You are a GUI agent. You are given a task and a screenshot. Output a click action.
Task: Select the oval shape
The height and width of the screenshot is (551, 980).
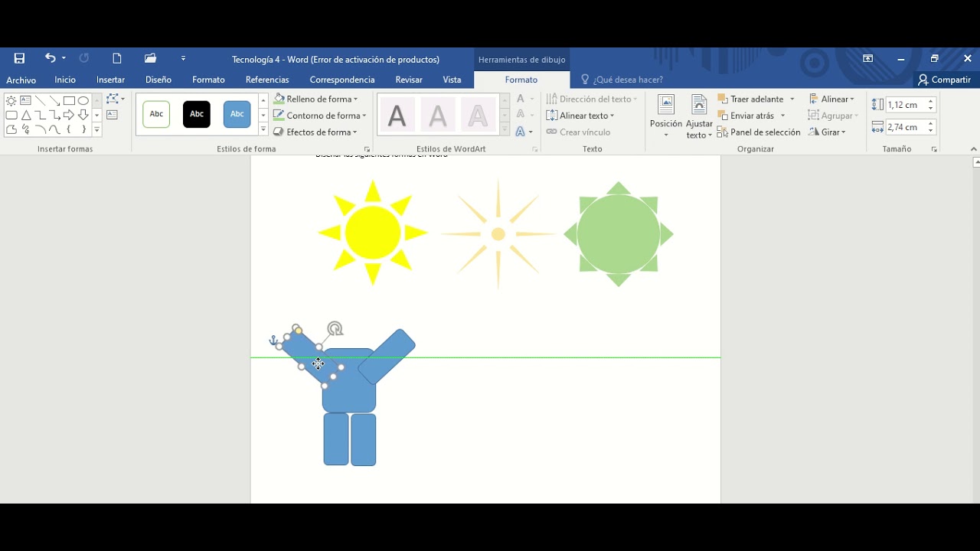pyautogui.click(x=83, y=100)
